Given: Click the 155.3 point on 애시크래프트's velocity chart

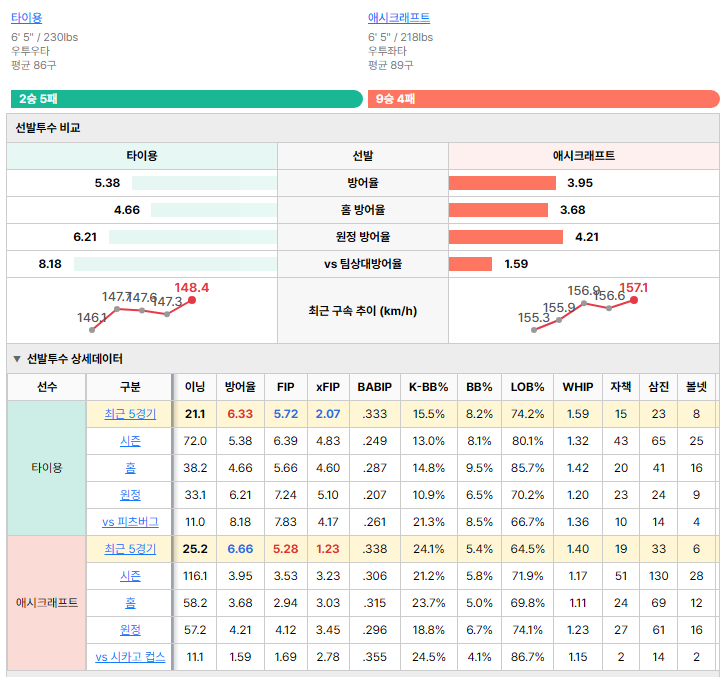Looking at the screenshot, I should pos(534,330).
